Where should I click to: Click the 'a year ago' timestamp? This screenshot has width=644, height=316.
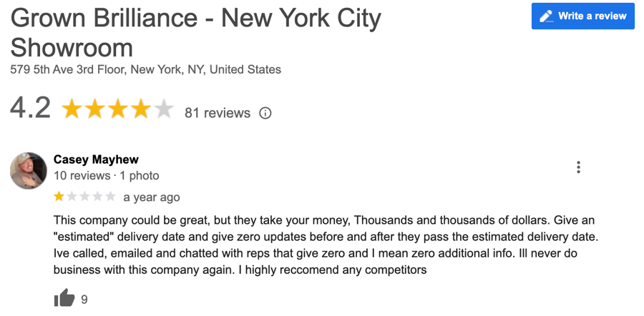[152, 197]
